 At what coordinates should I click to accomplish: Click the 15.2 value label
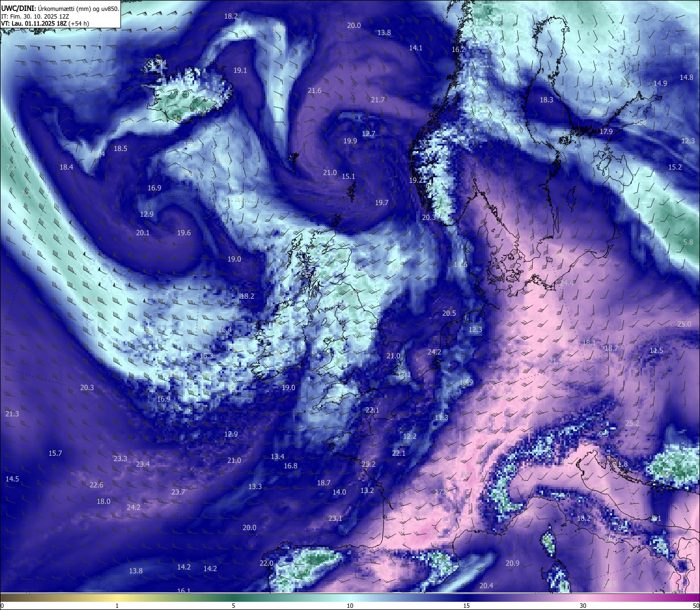tap(675, 167)
